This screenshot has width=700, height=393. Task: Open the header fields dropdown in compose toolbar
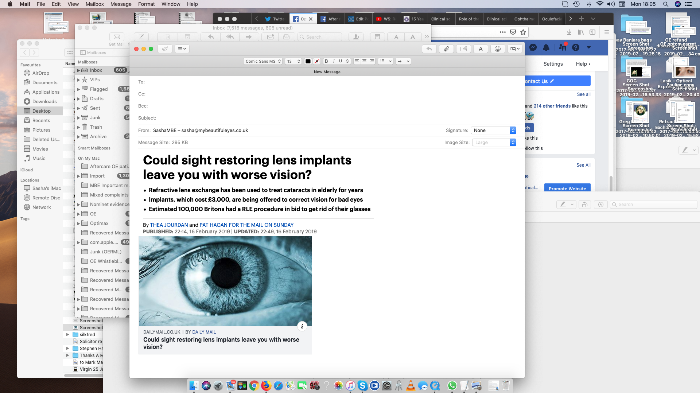coord(182,49)
